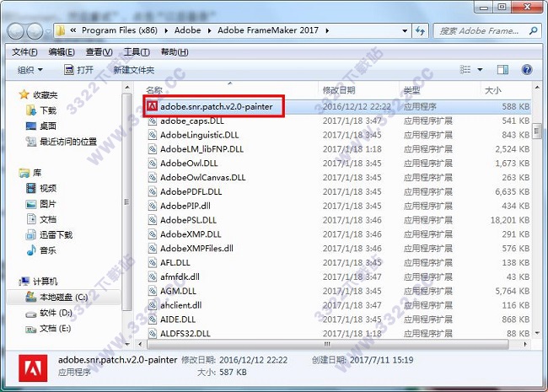Click the Downloads folder icon in sidebar
Screen dimensions: 548x392
[x=31, y=110]
